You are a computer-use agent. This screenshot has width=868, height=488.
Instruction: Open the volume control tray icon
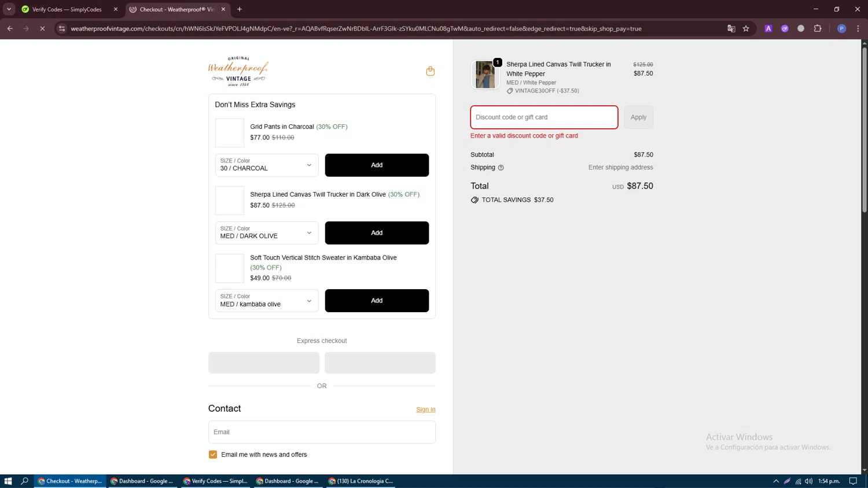[x=808, y=481]
